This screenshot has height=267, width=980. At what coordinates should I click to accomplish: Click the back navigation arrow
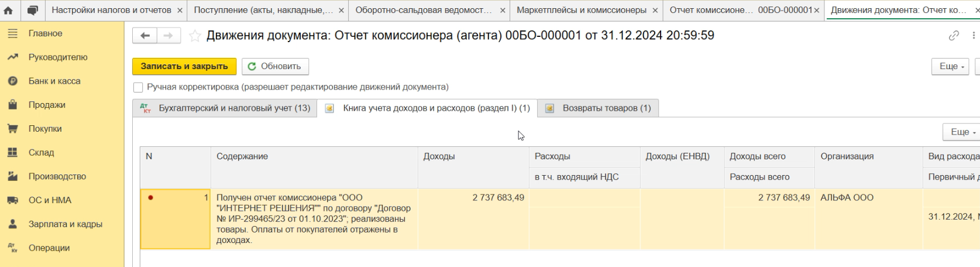(145, 36)
